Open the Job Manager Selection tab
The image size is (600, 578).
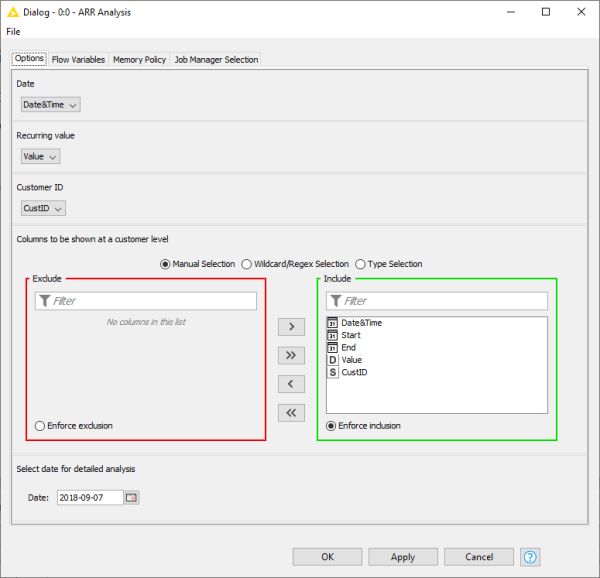pyautogui.click(x=216, y=60)
